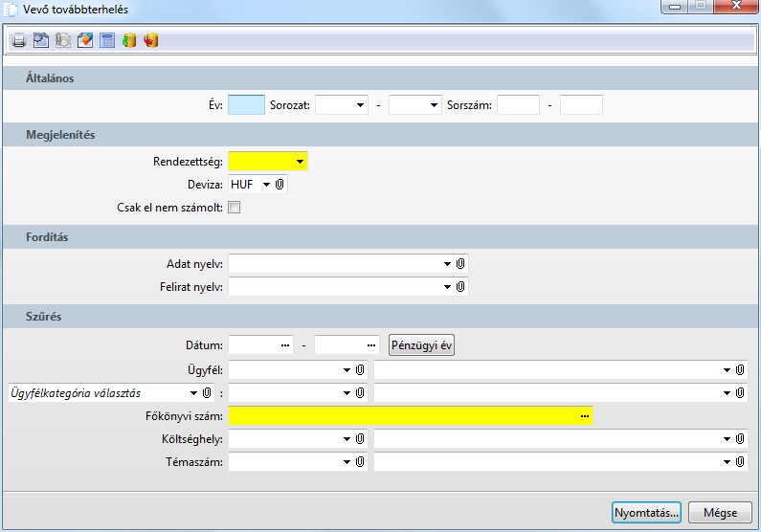Open the customer category code dropdown arrow
The image size is (761, 532).
coord(347,393)
